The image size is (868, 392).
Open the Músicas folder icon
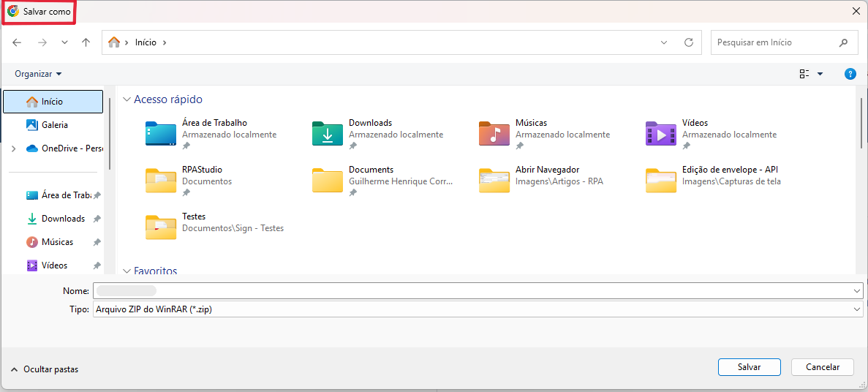[x=494, y=135]
